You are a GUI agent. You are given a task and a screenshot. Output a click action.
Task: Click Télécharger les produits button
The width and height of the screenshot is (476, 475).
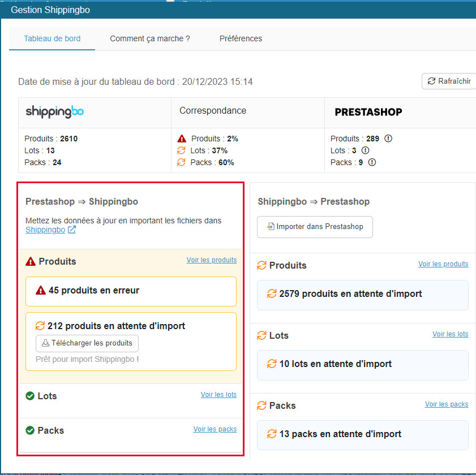click(87, 343)
